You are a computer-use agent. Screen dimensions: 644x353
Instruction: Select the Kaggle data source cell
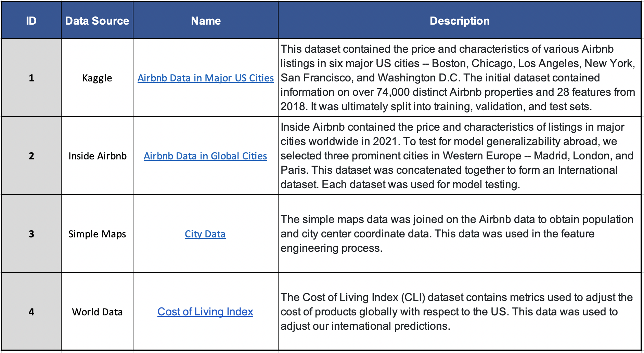pyautogui.click(x=97, y=78)
